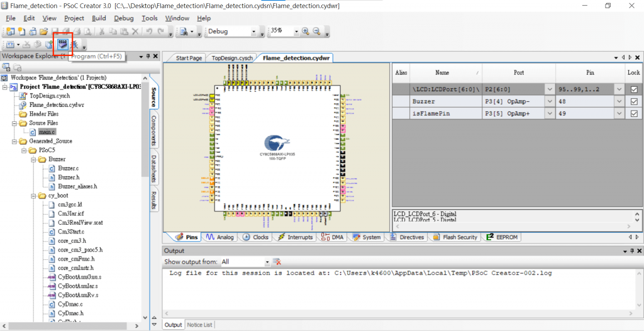Open the Build menu
The image size is (644, 331).
tap(99, 18)
